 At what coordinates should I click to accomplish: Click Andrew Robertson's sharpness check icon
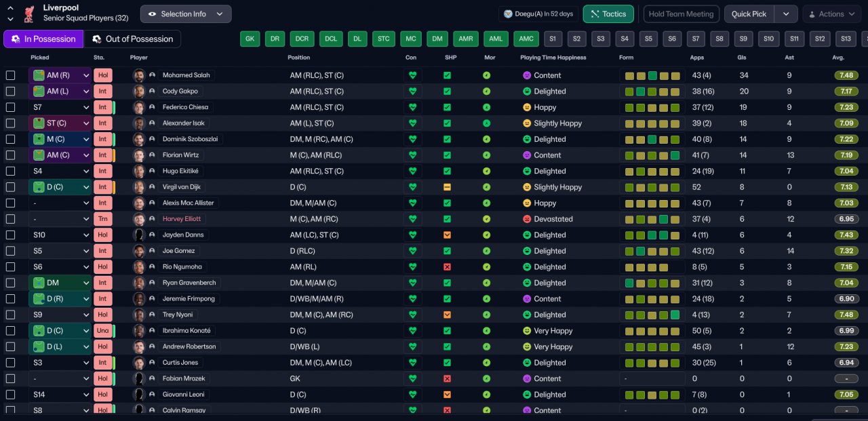point(447,347)
